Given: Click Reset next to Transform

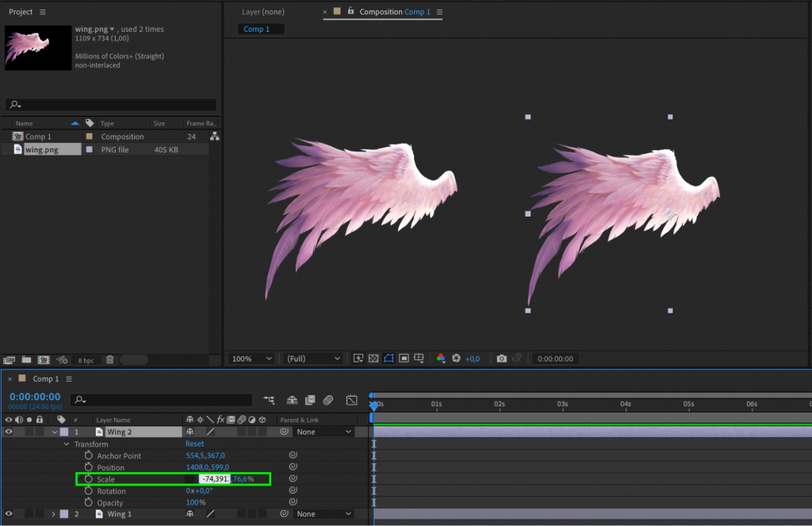Looking at the screenshot, I should point(194,443).
